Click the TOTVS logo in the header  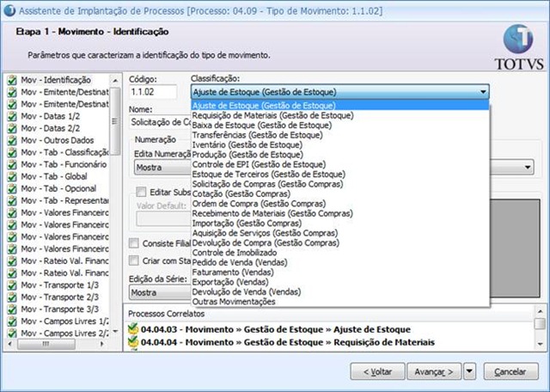[519, 47]
